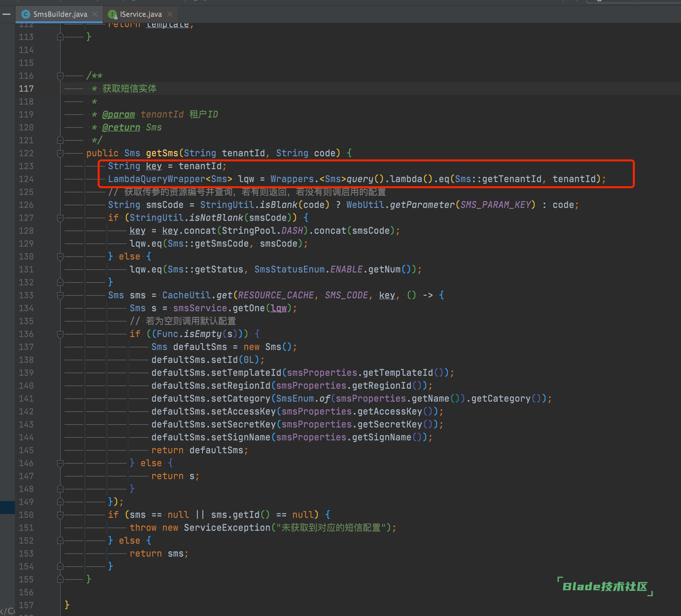
Task: Click the fold end marker on line 132
Action: click(x=60, y=282)
